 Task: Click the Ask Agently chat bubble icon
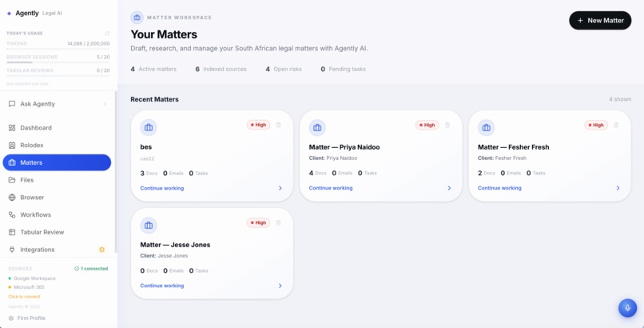12,104
